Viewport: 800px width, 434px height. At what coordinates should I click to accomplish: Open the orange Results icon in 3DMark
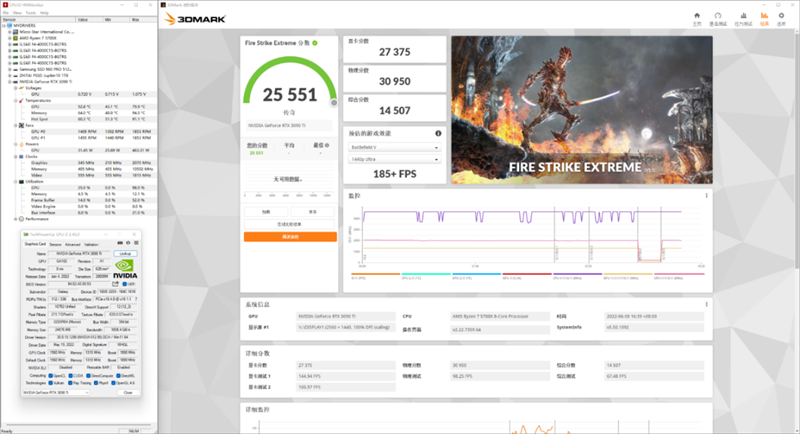764,16
